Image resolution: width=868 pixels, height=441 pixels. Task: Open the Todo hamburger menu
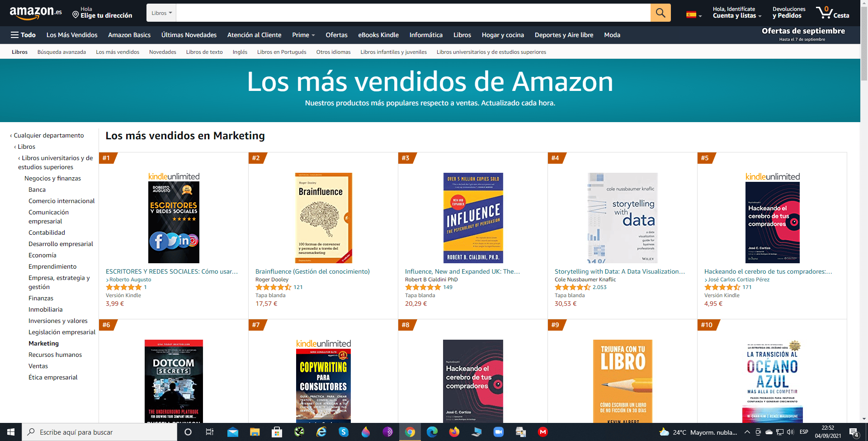(x=23, y=35)
